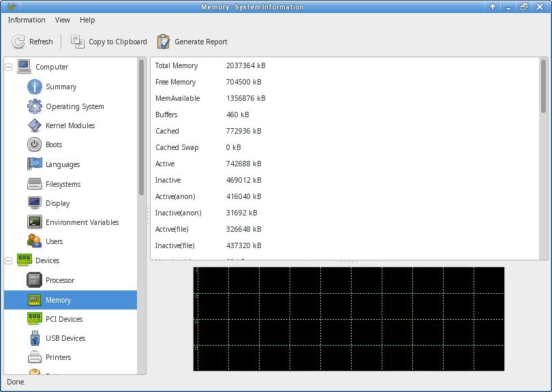Screen dimensions: 552x392
Task: Click the Boots power icon
Action: pyautogui.click(x=35, y=145)
